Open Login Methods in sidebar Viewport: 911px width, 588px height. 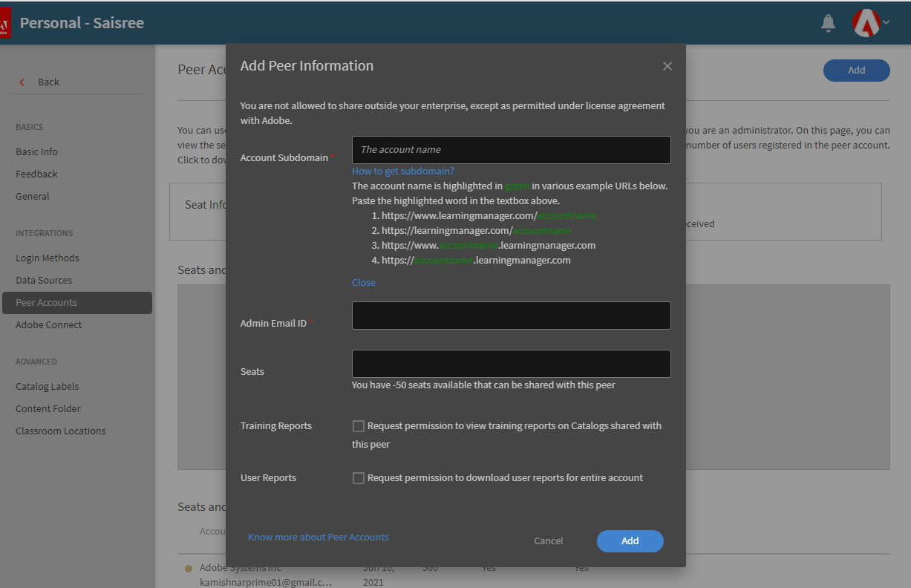(48, 258)
